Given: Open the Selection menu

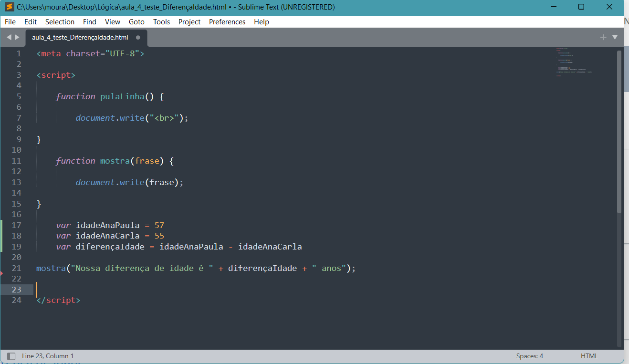Looking at the screenshot, I should click(60, 22).
